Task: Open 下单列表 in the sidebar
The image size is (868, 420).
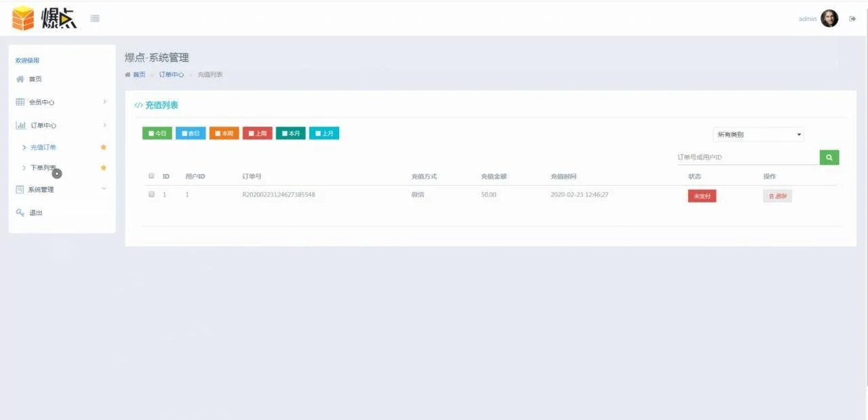Action: (x=43, y=167)
